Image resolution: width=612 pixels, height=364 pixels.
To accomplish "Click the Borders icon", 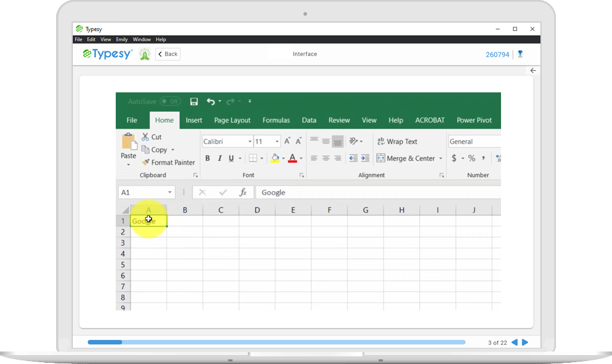I will tap(253, 158).
